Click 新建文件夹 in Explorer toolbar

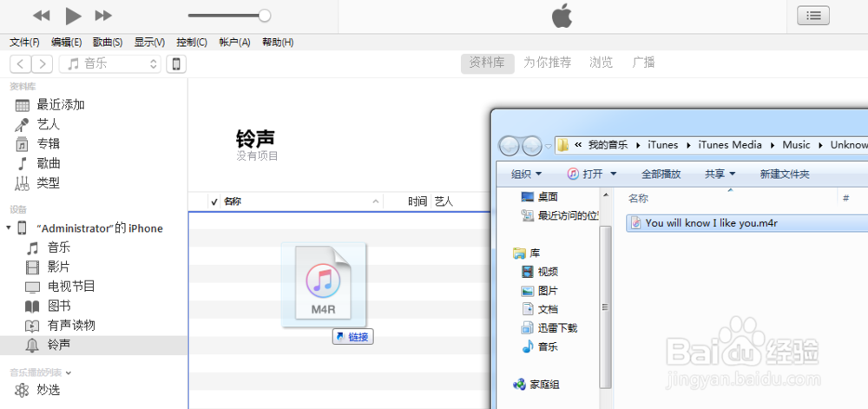pyautogui.click(x=785, y=175)
